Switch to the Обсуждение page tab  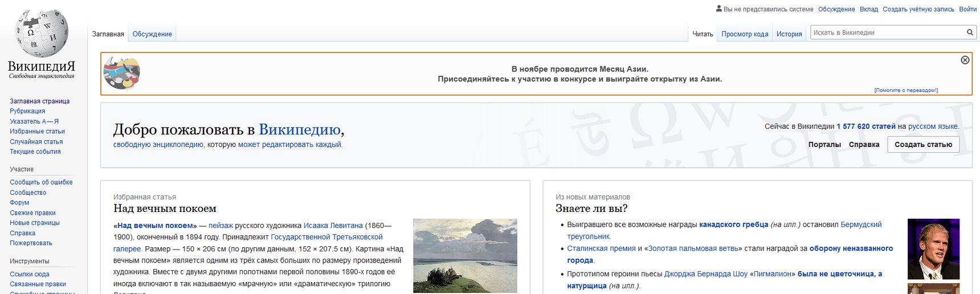coord(152,34)
